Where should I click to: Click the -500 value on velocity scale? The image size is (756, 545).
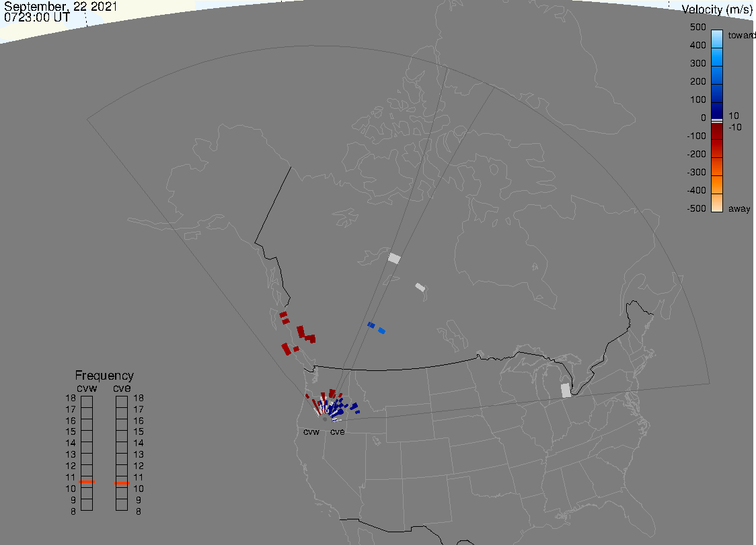697,208
